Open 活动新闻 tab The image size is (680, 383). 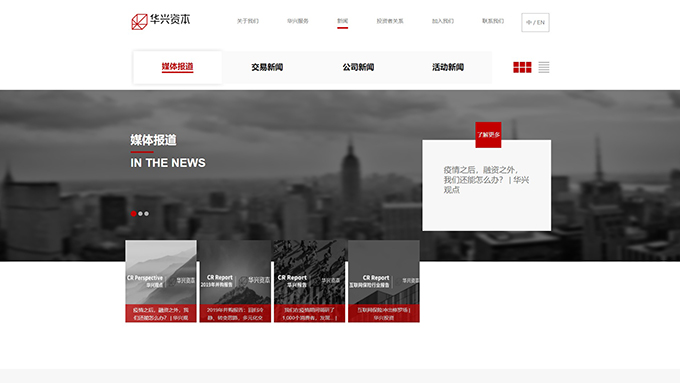(x=448, y=67)
